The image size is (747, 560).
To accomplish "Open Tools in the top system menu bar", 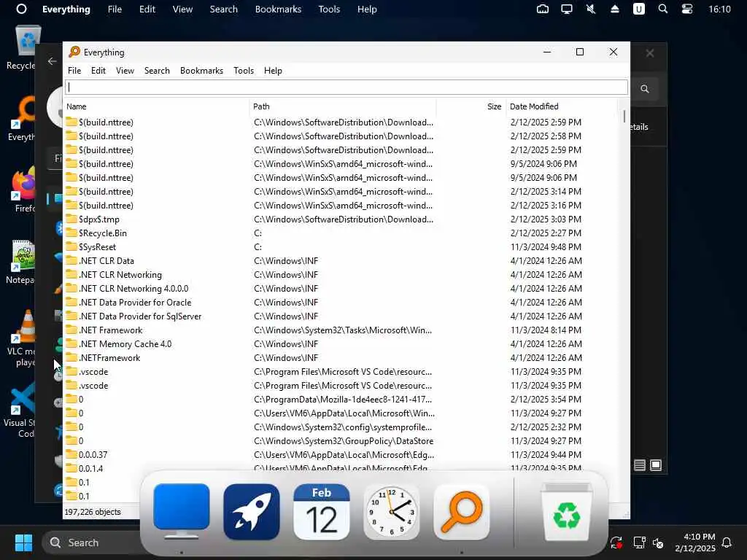I will click(x=329, y=9).
